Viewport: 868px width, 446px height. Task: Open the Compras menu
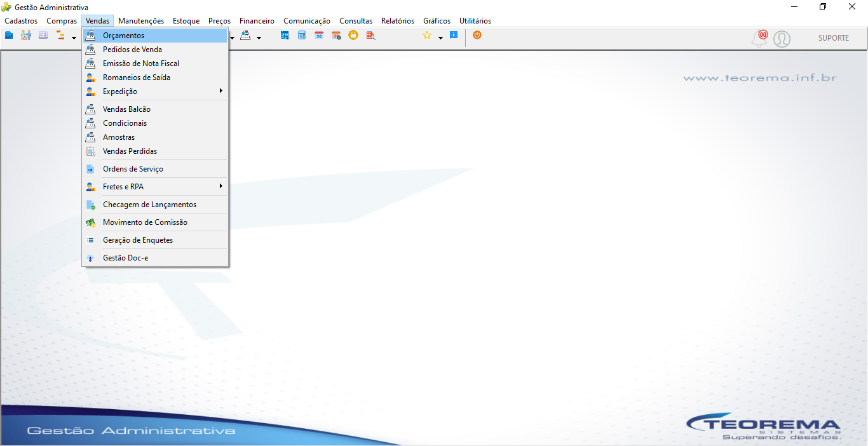click(x=62, y=21)
